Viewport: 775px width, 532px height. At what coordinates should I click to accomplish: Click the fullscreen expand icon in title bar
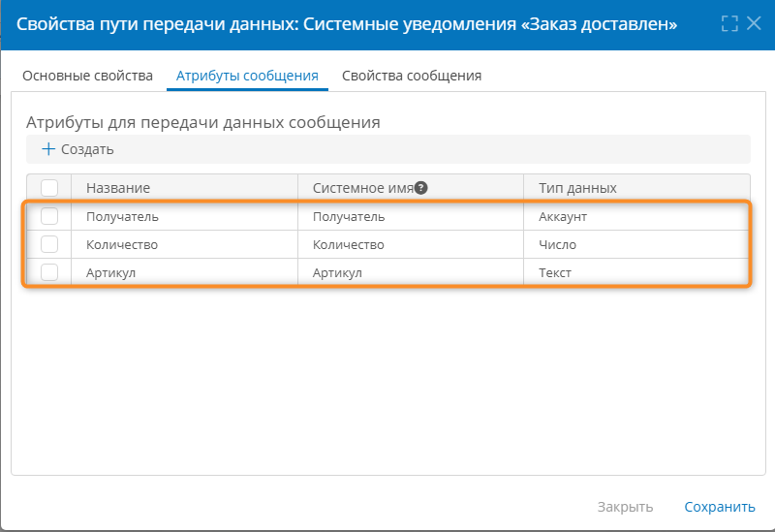click(729, 23)
